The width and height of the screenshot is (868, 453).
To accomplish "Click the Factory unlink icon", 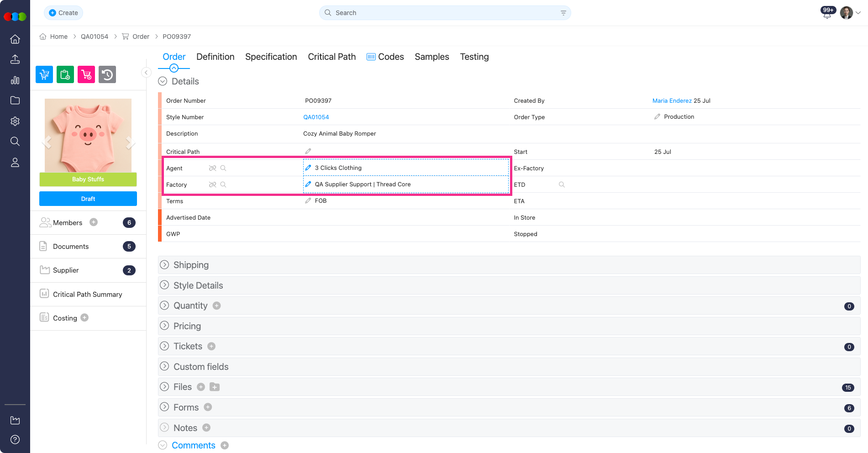I will point(212,184).
